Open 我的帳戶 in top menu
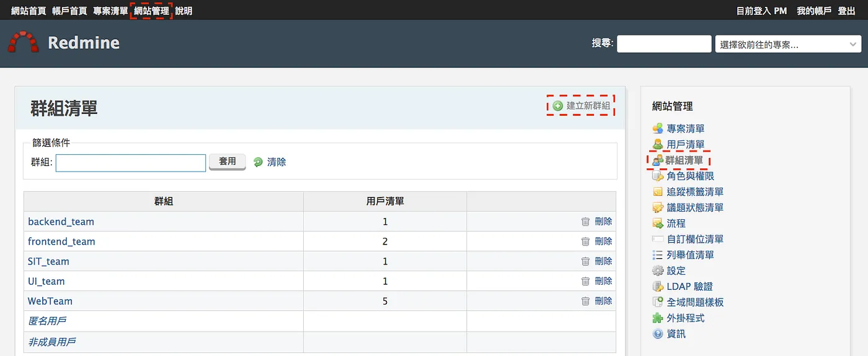 [x=814, y=11]
